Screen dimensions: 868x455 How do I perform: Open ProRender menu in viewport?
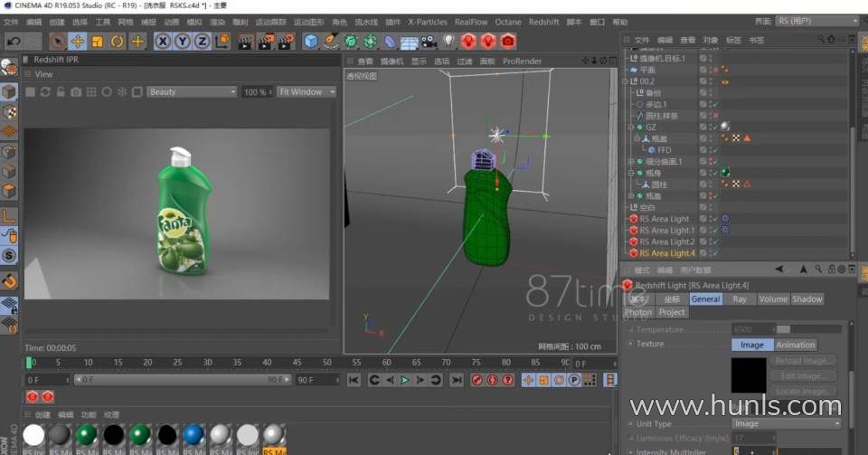522,62
